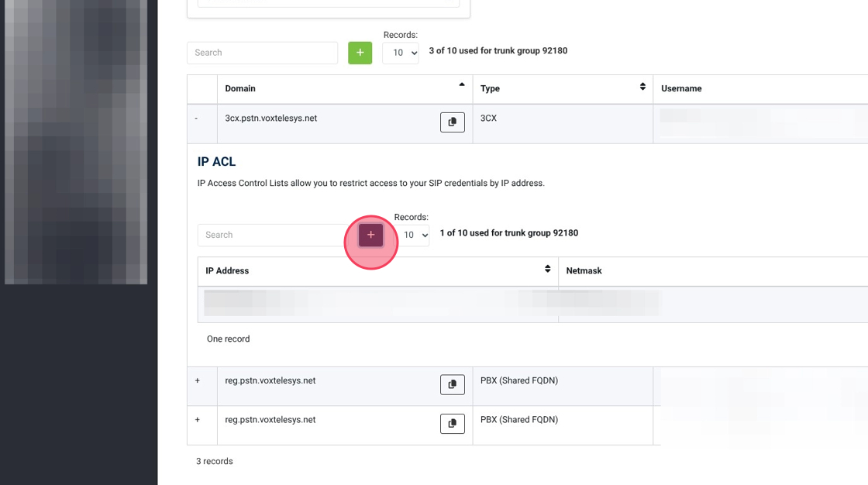Click the Type column sort arrows
Image resolution: width=868 pixels, height=485 pixels.
[642, 87]
